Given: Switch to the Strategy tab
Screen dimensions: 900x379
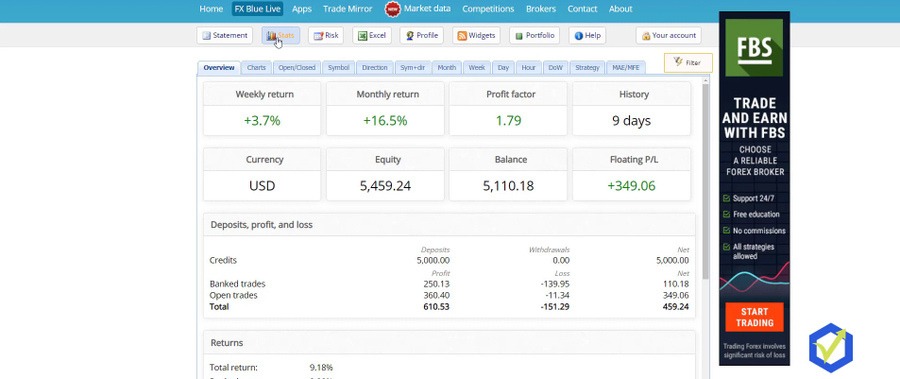Looking at the screenshot, I should (x=587, y=68).
